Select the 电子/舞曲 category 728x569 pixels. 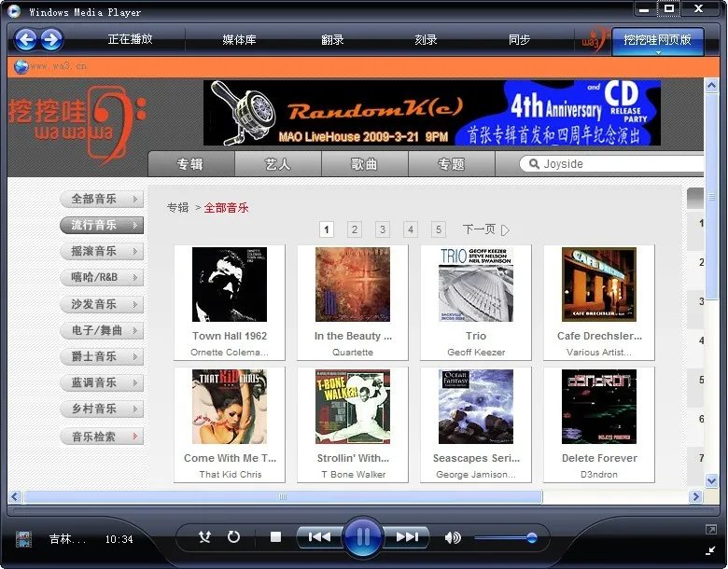coord(102,330)
